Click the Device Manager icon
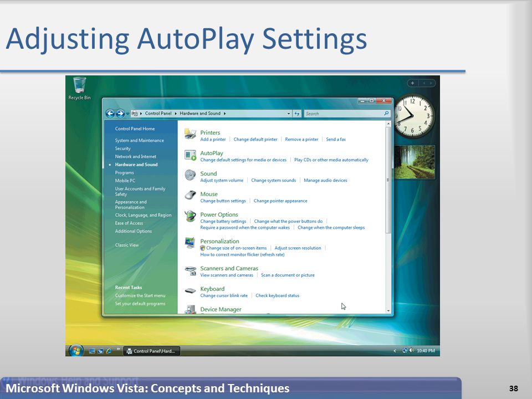Screen dimensions: 532x399 (190, 309)
